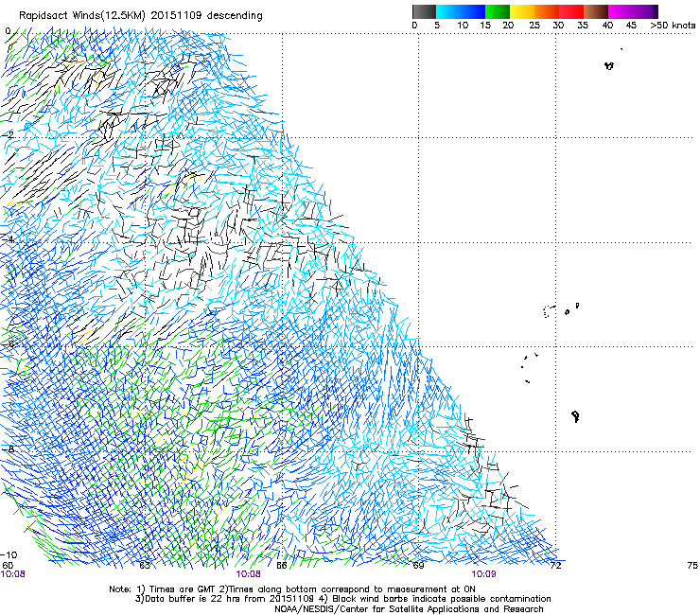Click the '75' longitude axis label
700x615 pixels.
coord(692,566)
